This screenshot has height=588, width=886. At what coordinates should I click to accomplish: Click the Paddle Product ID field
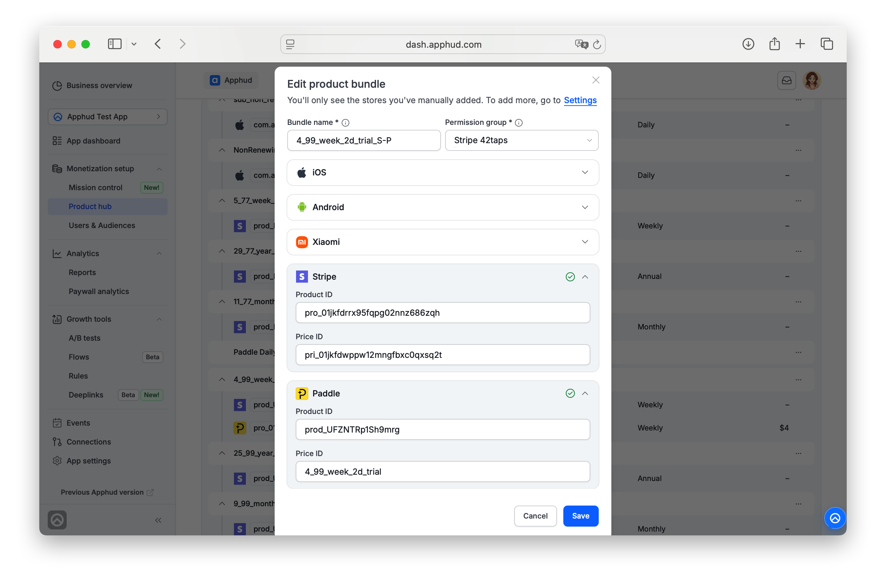[x=442, y=429]
